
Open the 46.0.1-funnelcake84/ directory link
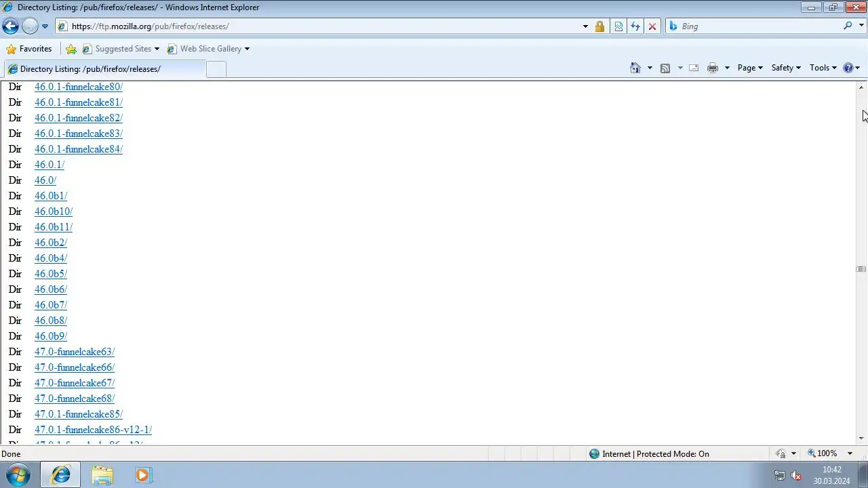click(79, 149)
